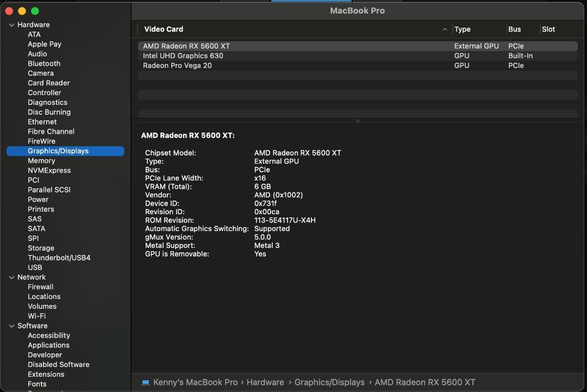This screenshot has width=587, height=392.
Task: Select Fonts in the sidebar
Action: [x=37, y=384]
